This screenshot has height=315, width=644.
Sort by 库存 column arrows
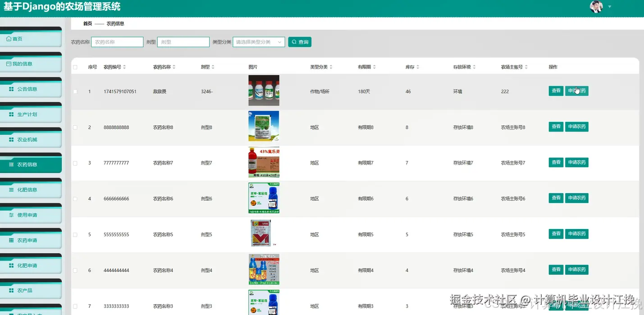(418, 67)
